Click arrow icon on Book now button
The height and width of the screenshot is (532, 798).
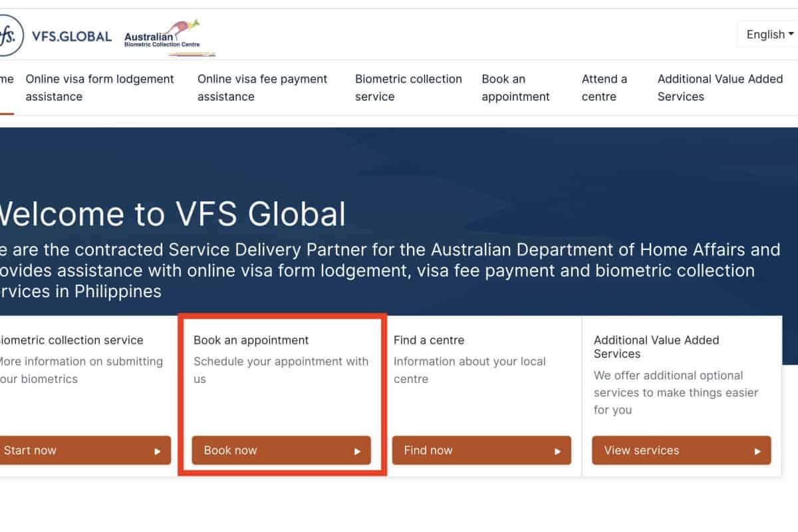pos(357,451)
